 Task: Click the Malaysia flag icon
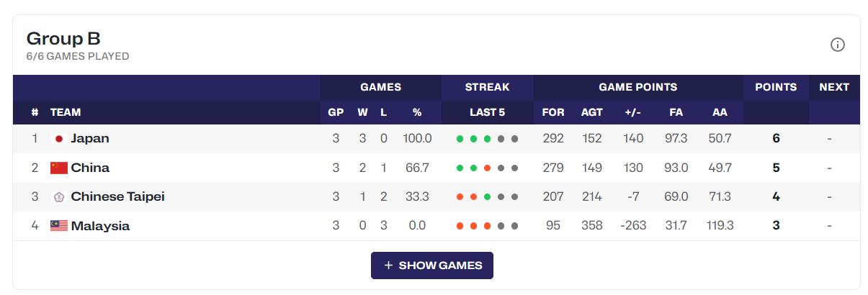(59, 226)
